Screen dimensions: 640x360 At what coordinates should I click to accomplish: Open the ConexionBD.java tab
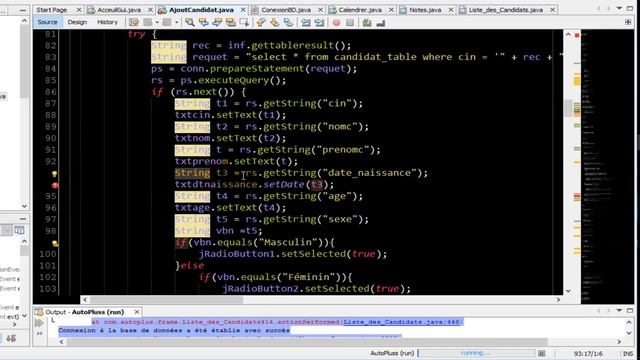285,9
